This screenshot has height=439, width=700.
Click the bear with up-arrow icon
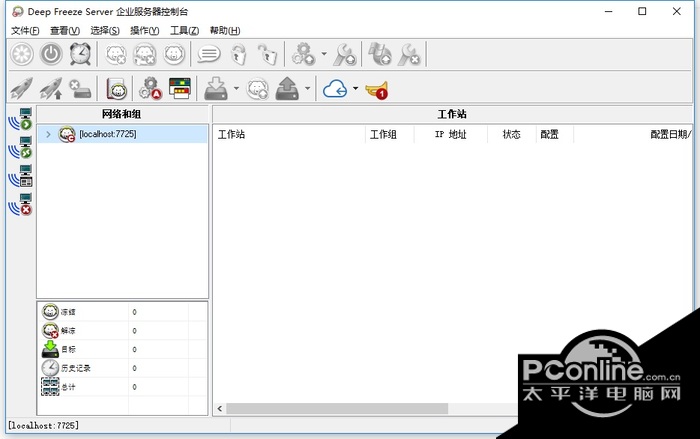coord(258,88)
